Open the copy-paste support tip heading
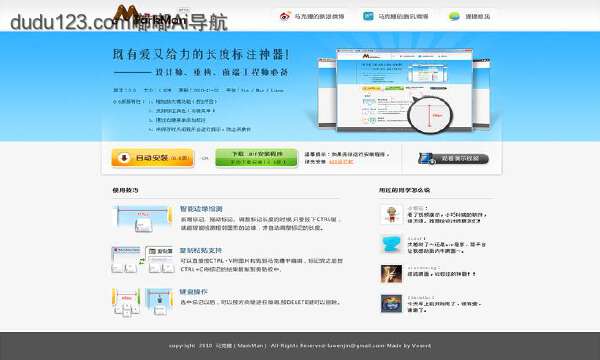Screen dimensions: 600x360 [201, 251]
